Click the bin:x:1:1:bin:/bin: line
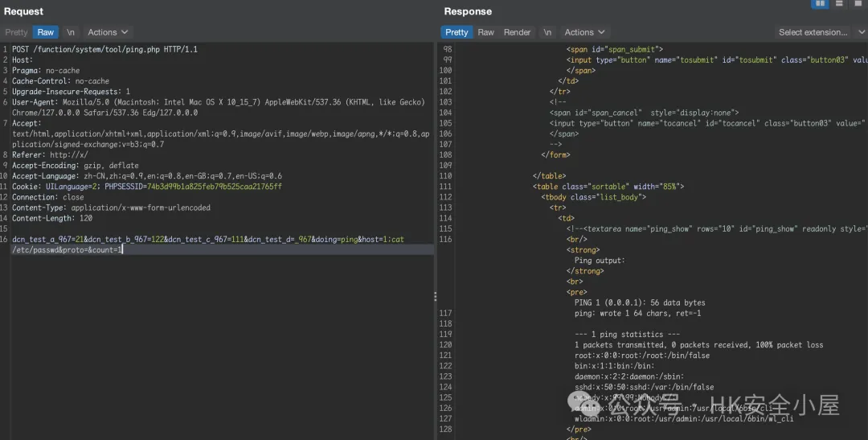 click(x=615, y=366)
